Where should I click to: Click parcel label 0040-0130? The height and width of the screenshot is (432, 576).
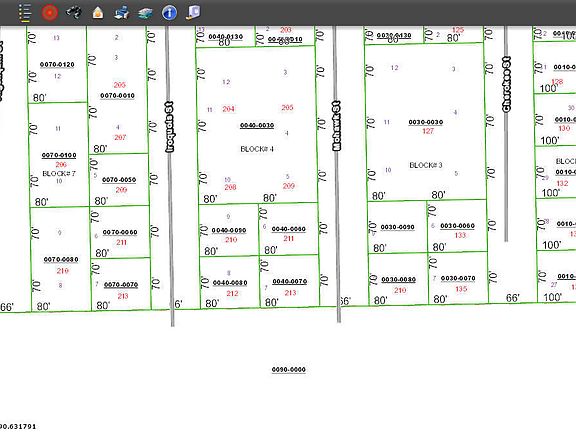point(226,37)
